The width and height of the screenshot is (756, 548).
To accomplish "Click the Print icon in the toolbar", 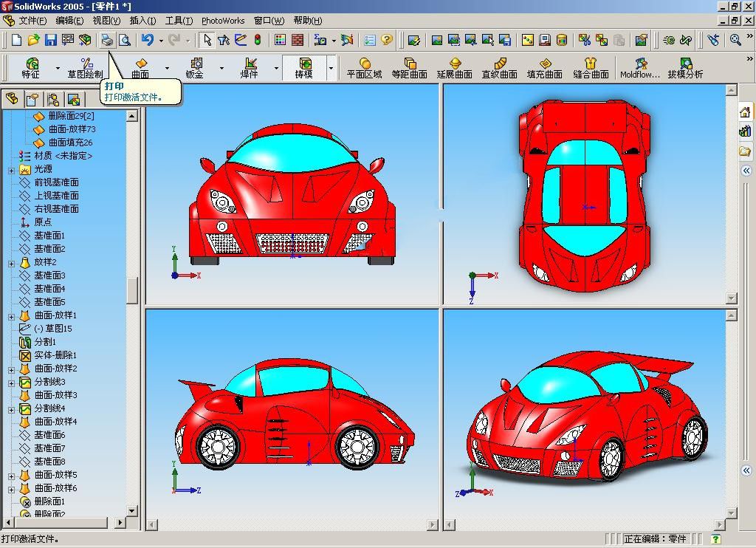I will coord(108,40).
